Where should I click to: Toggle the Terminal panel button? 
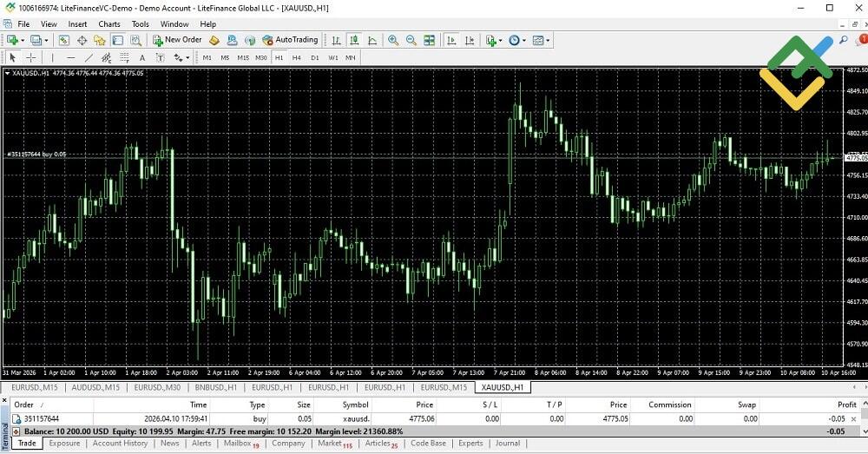pyautogui.click(x=117, y=40)
